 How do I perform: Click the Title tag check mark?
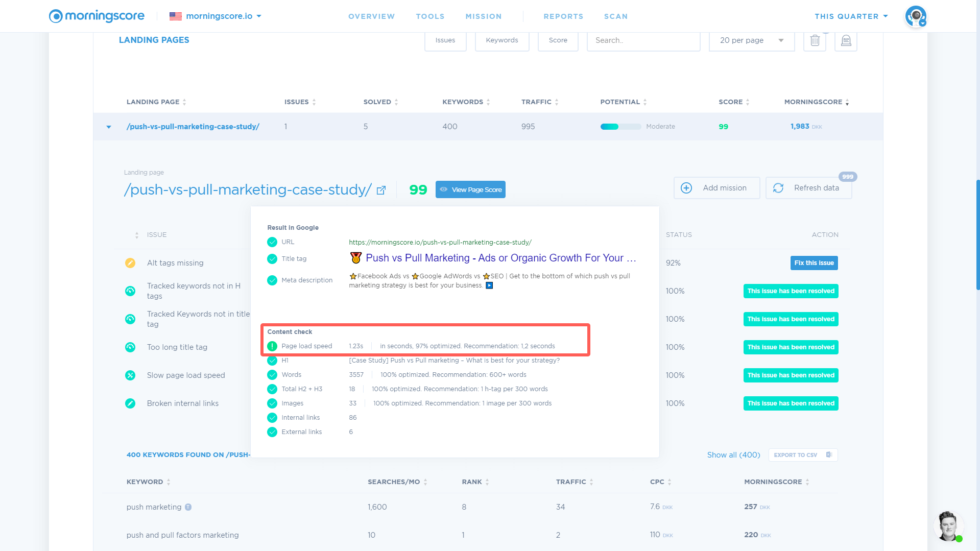pyautogui.click(x=272, y=259)
